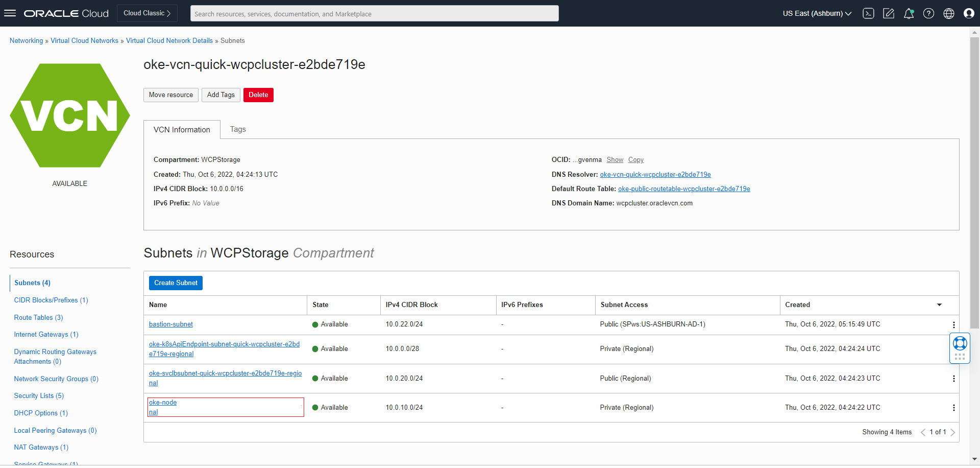Go to Virtual Cloud Network Details breadcrumb
Screen dimensions: 980x468
[x=169, y=41]
